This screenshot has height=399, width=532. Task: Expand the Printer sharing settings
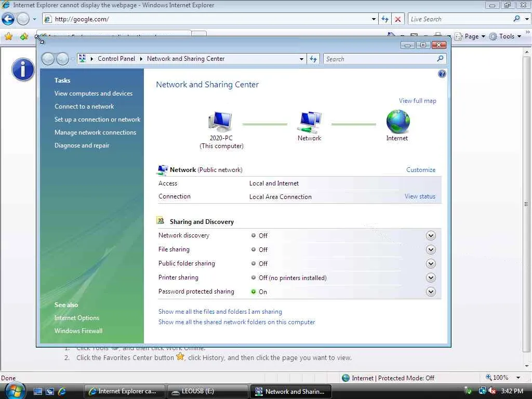pos(431,277)
